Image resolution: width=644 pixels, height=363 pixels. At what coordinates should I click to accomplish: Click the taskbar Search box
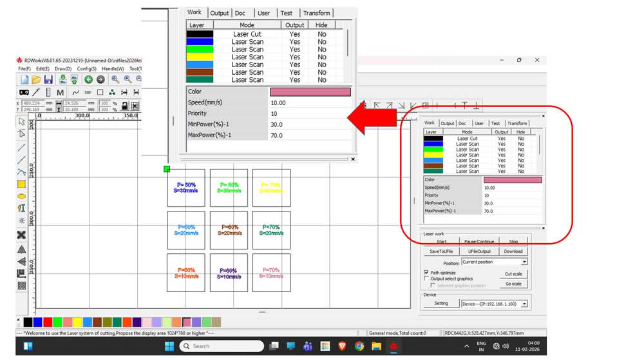(x=222, y=346)
